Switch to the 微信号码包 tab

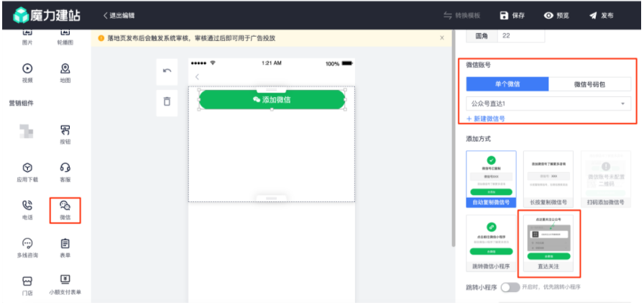589,84
